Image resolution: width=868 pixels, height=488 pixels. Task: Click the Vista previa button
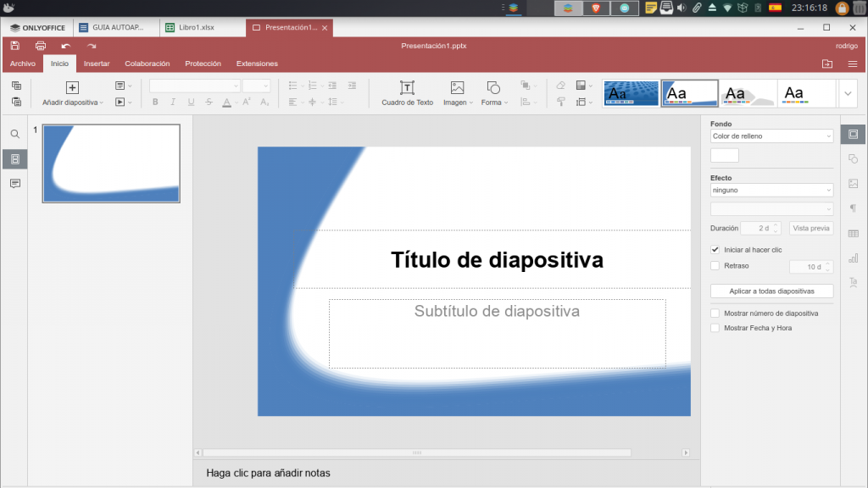811,228
